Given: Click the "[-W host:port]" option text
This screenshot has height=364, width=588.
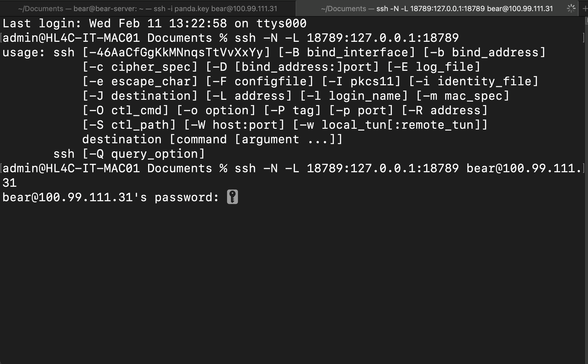Looking at the screenshot, I should tap(234, 125).
